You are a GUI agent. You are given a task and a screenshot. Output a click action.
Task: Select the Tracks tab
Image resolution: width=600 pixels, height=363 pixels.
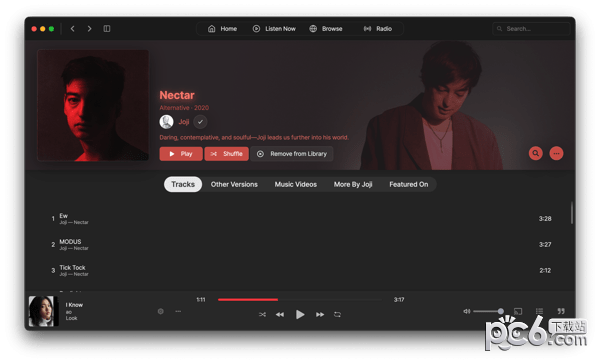[x=183, y=184]
